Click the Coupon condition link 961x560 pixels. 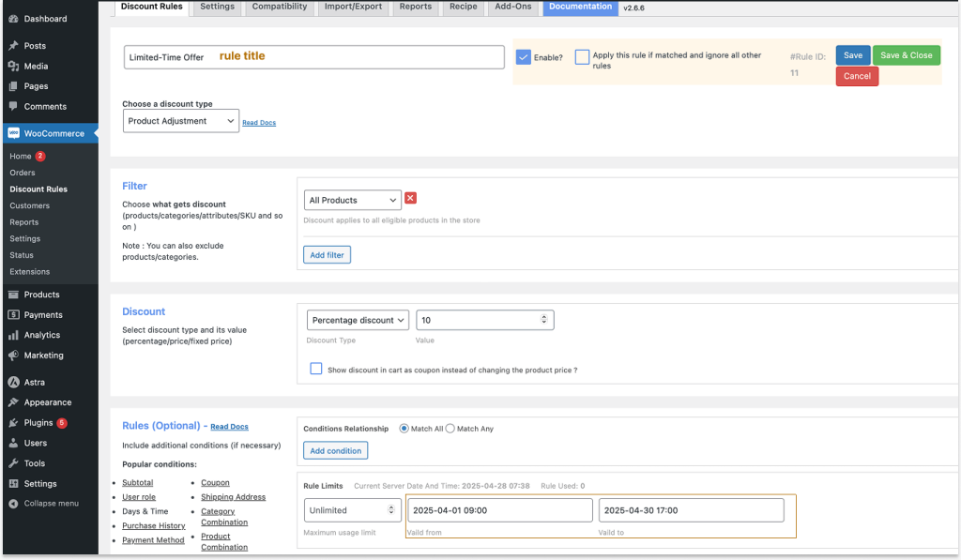(x=215, y=483)
